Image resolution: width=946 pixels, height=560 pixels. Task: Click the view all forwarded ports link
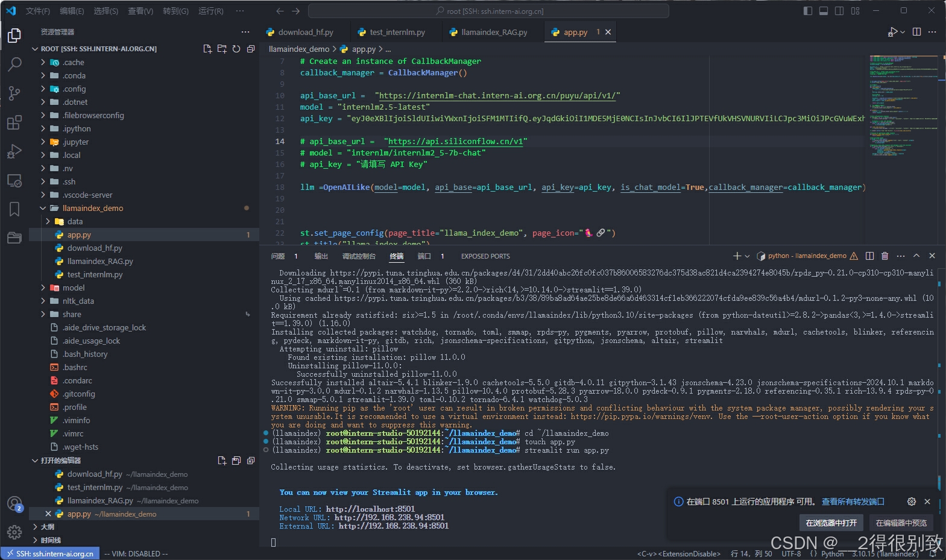[x=853, y=502]
